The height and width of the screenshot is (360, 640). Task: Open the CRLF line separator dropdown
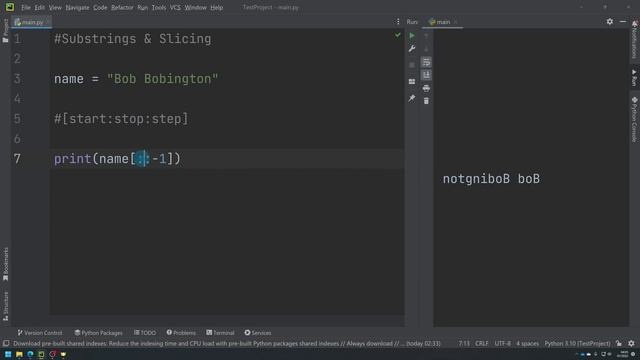[482, 344]
